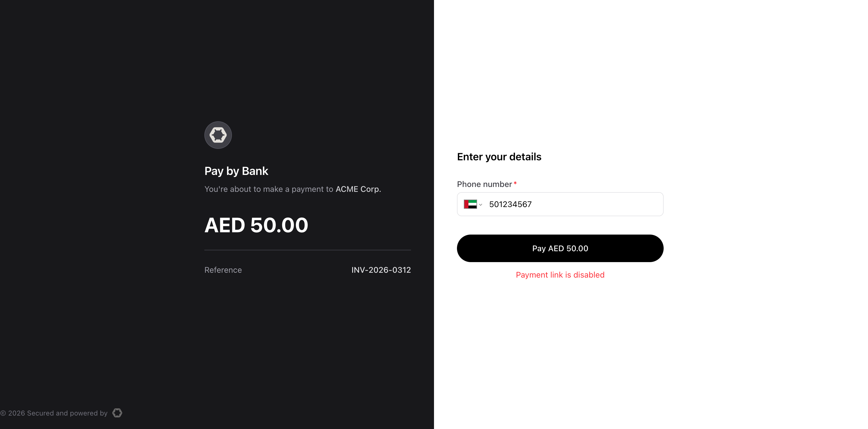Open the country code dropdown chevron
The width and height of the screenshot is (868, 429).
pos(480,205)
